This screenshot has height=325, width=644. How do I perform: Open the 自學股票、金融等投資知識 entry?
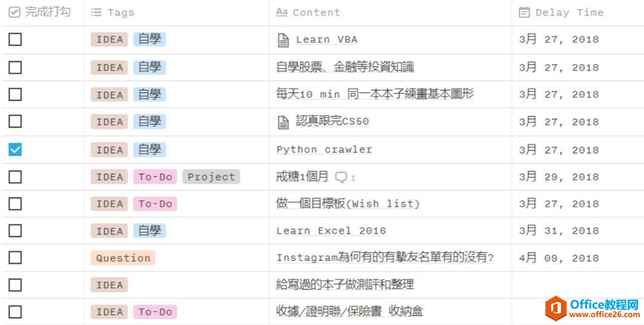345,67
